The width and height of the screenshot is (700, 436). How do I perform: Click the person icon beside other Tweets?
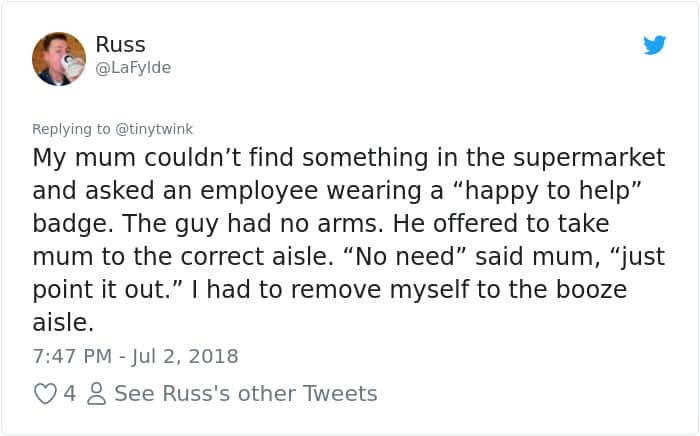point(96,394)
